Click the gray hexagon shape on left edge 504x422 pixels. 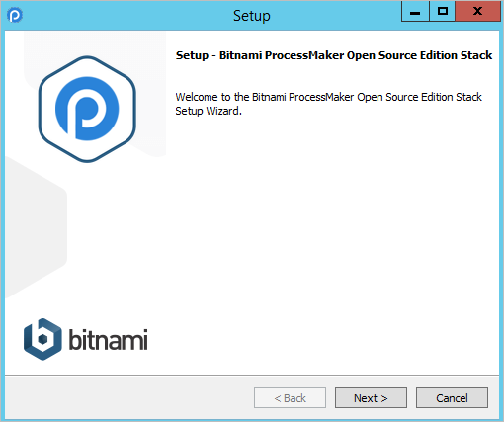tap(36, 227)
